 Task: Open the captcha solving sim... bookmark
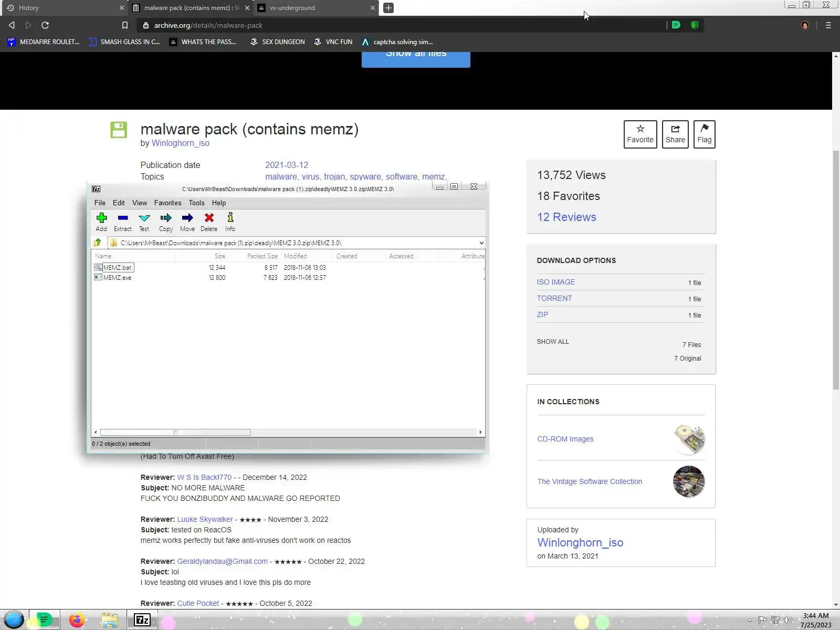tap(397, 42)
